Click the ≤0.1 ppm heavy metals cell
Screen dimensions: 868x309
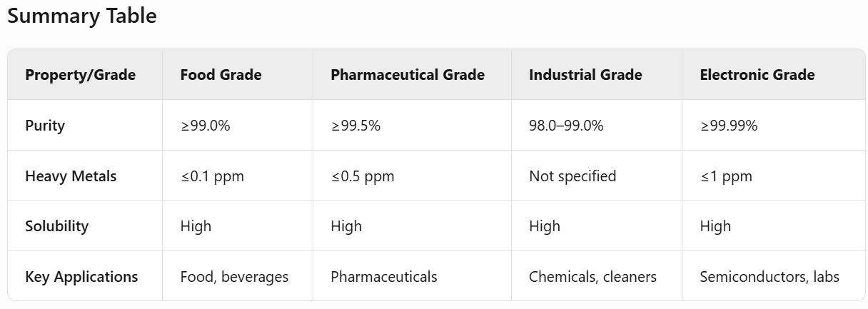[x=212, y=176]
